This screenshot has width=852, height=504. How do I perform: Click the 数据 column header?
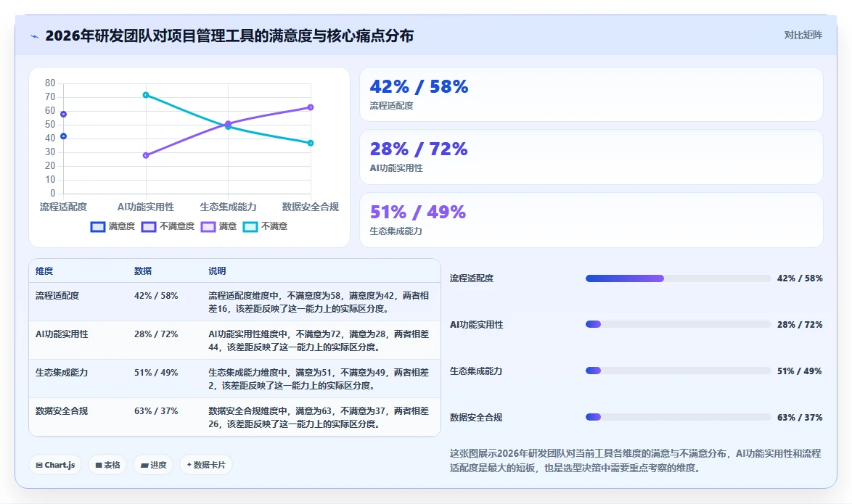click(143, 271)
